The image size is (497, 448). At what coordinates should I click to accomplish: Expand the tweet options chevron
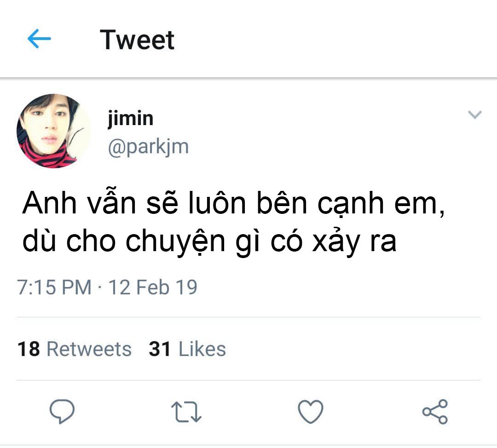(x=474, y=115)
